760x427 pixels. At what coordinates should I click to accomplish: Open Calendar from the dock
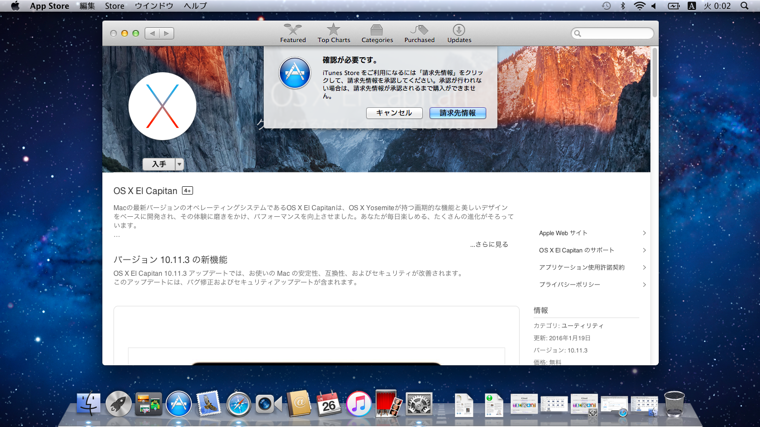click(x=329, y=404)
